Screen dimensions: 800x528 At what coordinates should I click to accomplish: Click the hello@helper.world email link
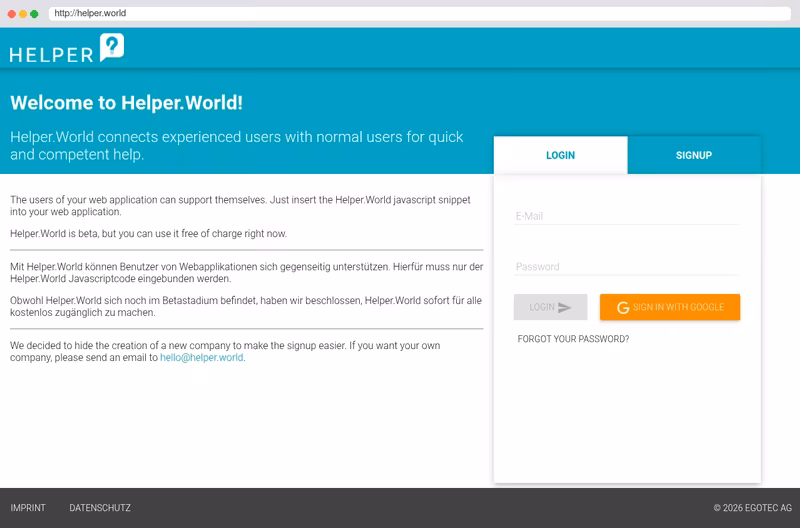point(202,358)
